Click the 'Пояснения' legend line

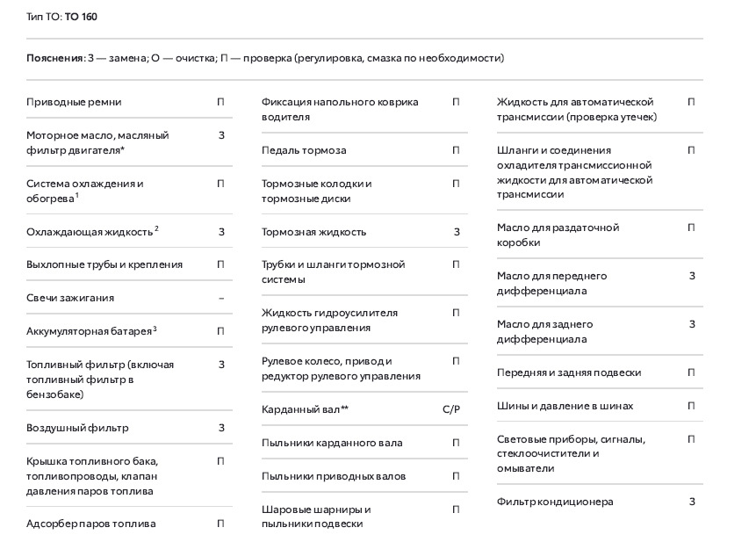click(265, 58)
